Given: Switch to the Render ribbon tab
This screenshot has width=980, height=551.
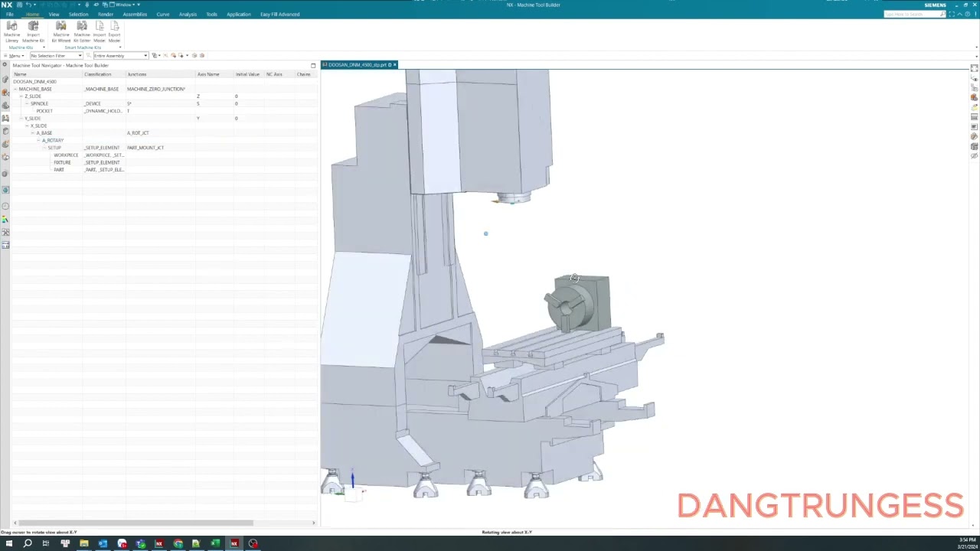Looking at the screenshot, I should [x=106, y=15].
